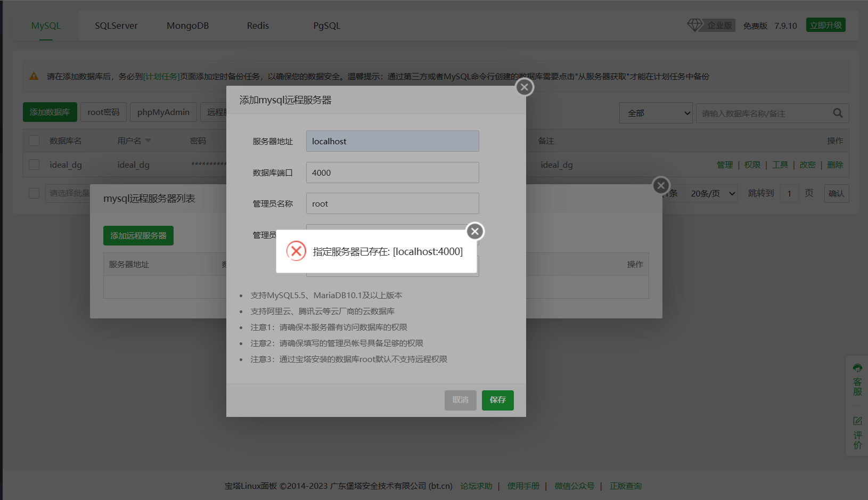The image size is (868, 500).
Task: Focus the admin name field with root
Action: (392, 203)
